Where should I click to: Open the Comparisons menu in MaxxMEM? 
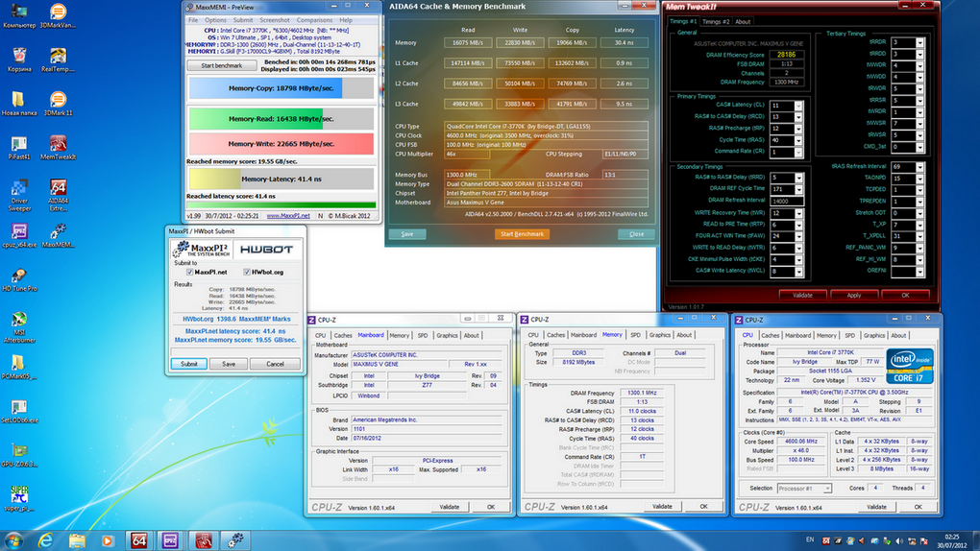(x=314, y=20)
